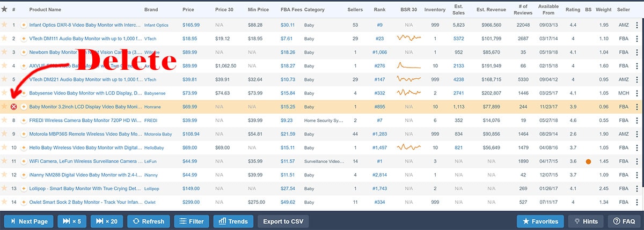Click plus icon beside VTech DM111 Audio Monitor
644x230 pixels.
pos(24,39)
